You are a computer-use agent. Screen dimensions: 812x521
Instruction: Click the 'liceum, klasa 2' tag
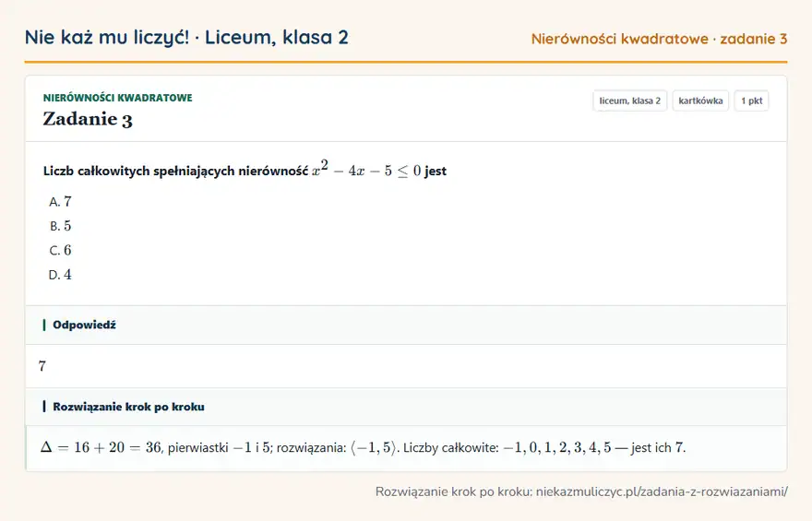point(629,101)
